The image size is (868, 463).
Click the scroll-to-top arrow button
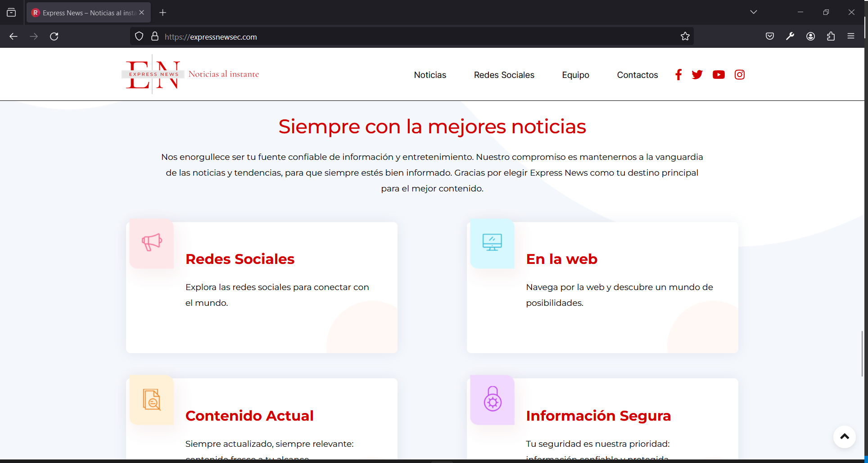point(845,436)
